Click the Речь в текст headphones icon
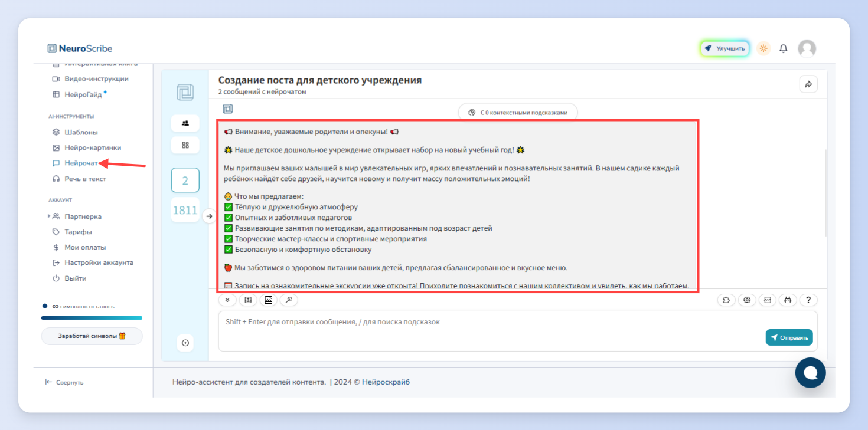The image size is (868, 430). pos(56,179)
